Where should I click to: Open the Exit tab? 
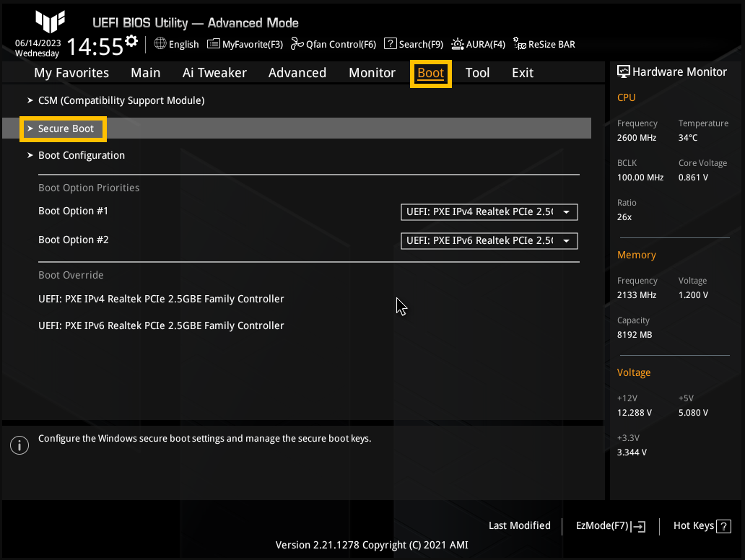(522, 73)
